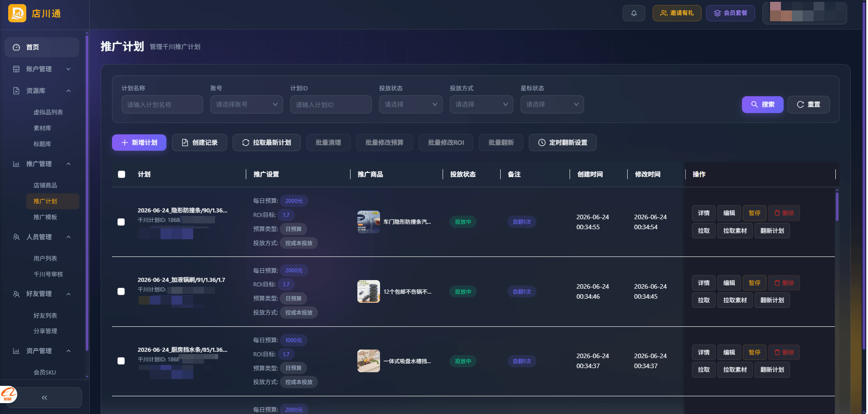The image size is (868, 414).
Task: Focus the 计划名称 input field
Action: [x=162, y=104]
